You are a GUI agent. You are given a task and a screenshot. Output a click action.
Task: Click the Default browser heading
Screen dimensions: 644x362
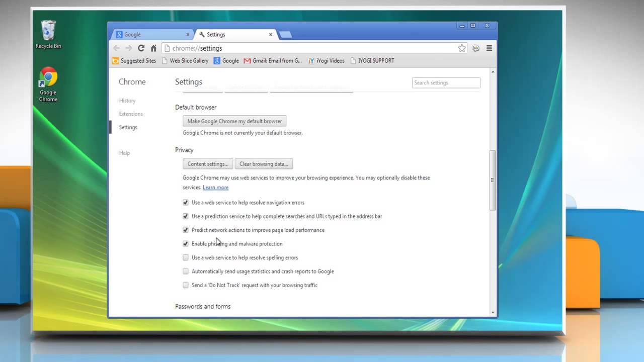click(196, 107)
